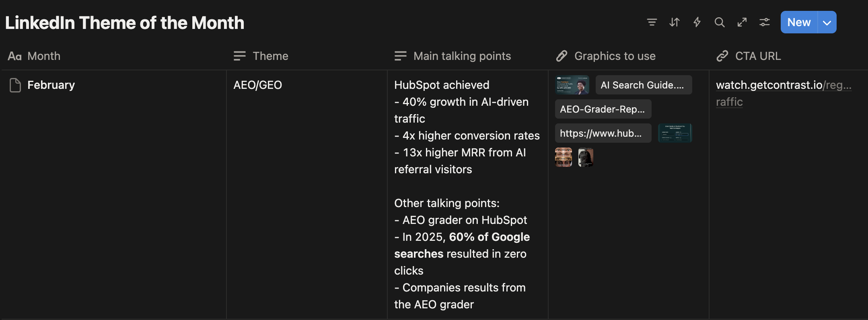868x320 pixels.
Task: Open the Main talking points column menu
Action: tap(462, 56)
